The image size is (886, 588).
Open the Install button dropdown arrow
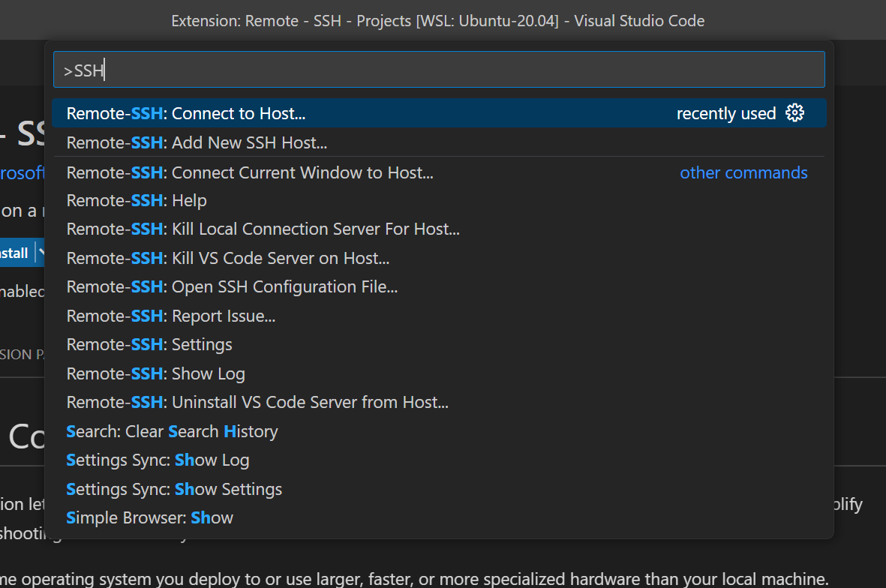coord(42,252)
